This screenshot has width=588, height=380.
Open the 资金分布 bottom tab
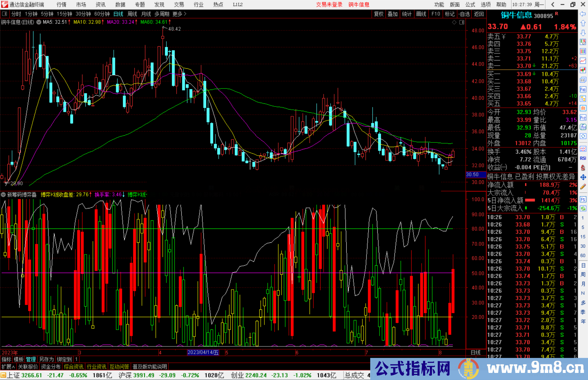(51, 367)
